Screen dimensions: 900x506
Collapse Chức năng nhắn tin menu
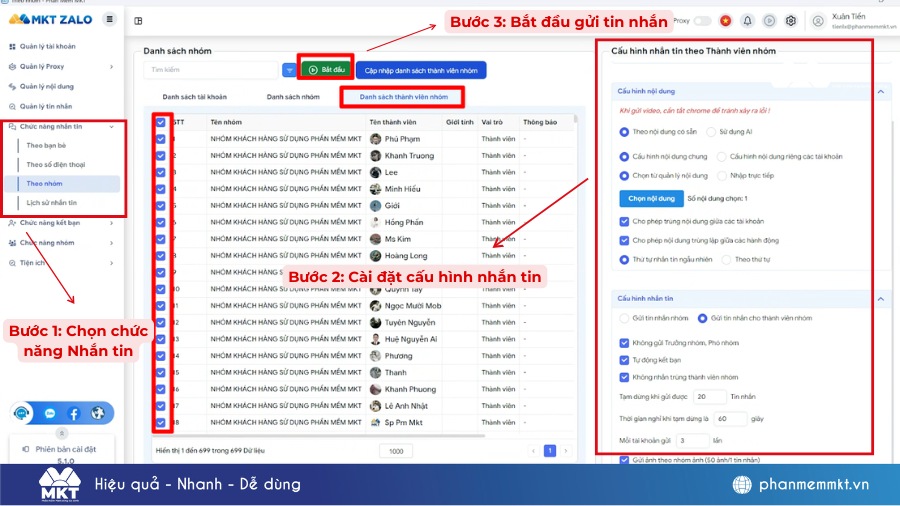point(111,126)
